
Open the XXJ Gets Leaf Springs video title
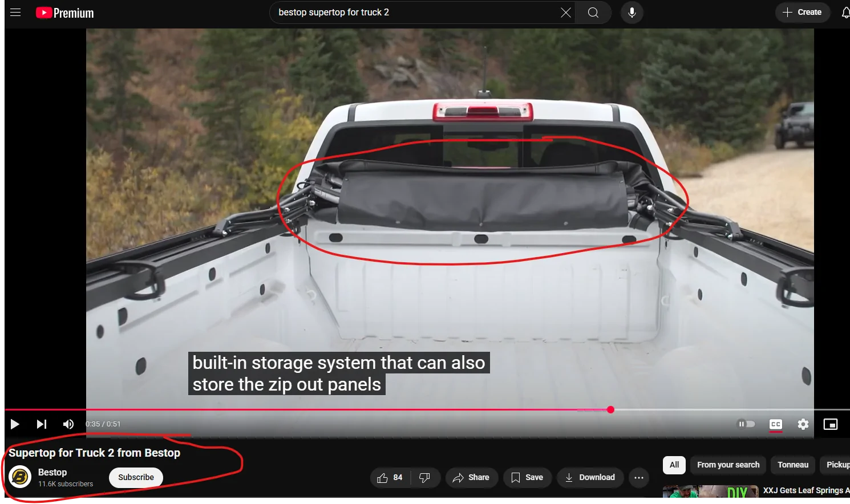806,490
